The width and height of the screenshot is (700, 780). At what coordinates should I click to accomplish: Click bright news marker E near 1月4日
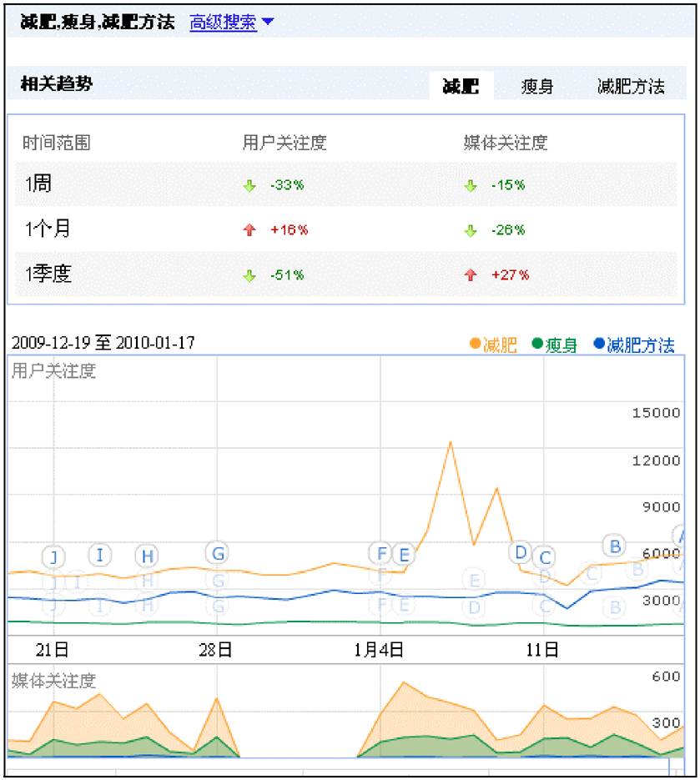click(x=404, y=555)
